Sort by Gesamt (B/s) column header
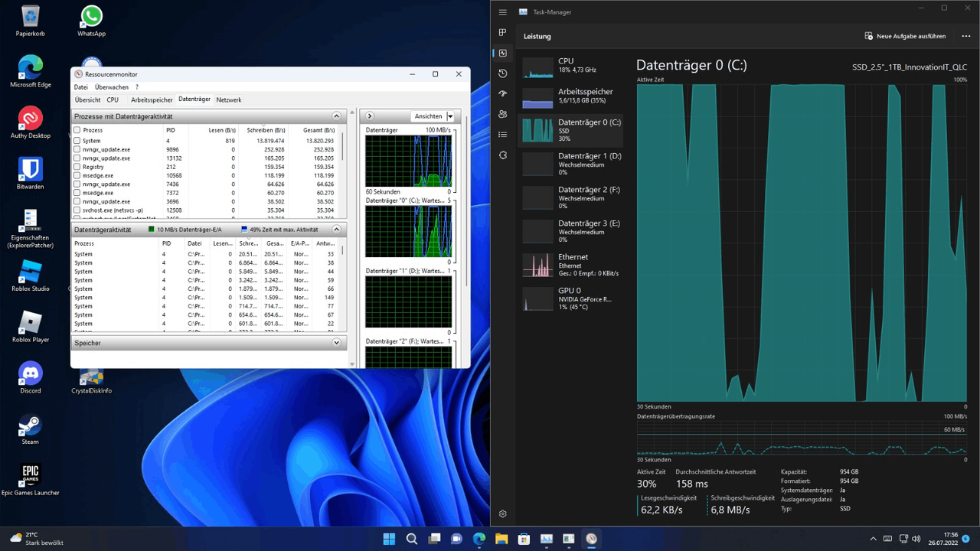980x551 pixels. tap(313, 130)
